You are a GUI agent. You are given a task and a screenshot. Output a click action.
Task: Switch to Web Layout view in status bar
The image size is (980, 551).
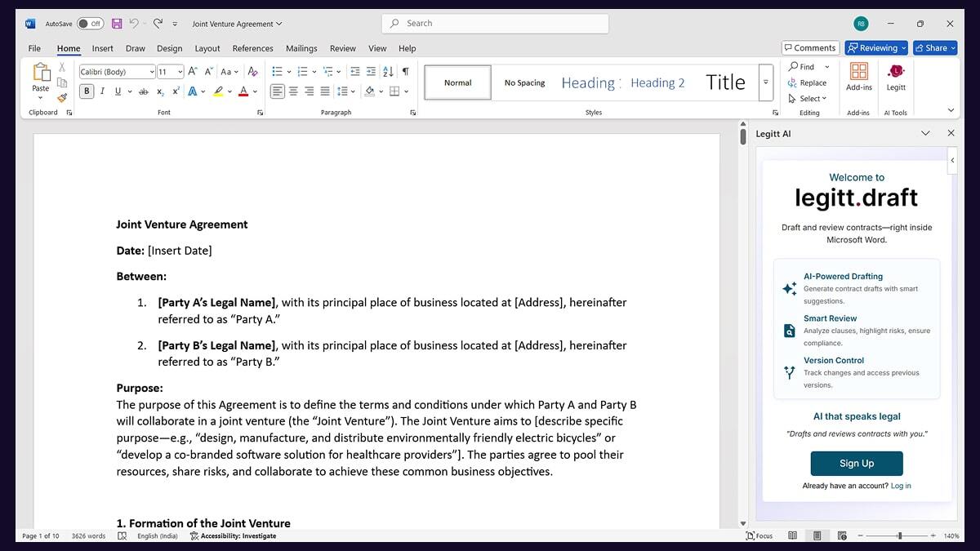841,535
